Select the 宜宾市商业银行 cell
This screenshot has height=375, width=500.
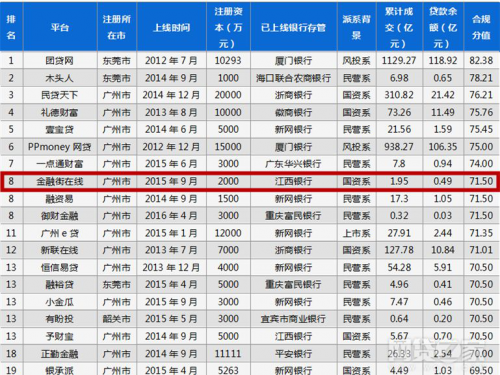tap(294, 319)
